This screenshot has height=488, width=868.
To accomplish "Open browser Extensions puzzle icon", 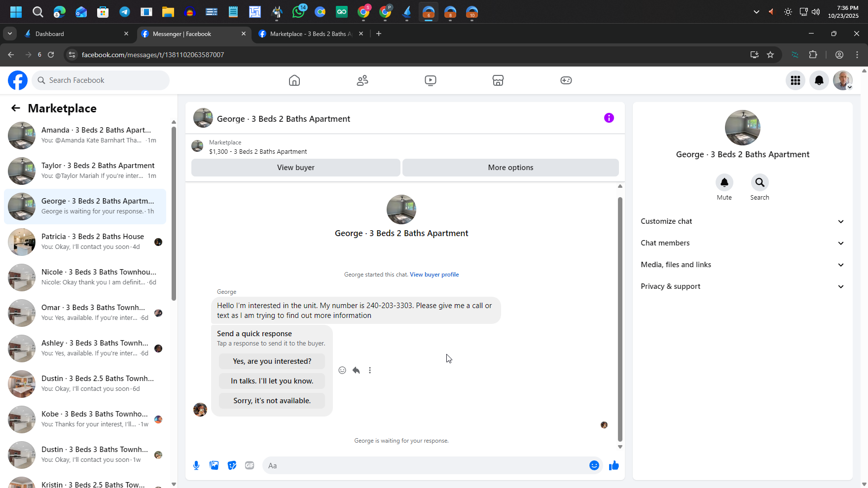I will pyautogui.click(x=813, y=55).
